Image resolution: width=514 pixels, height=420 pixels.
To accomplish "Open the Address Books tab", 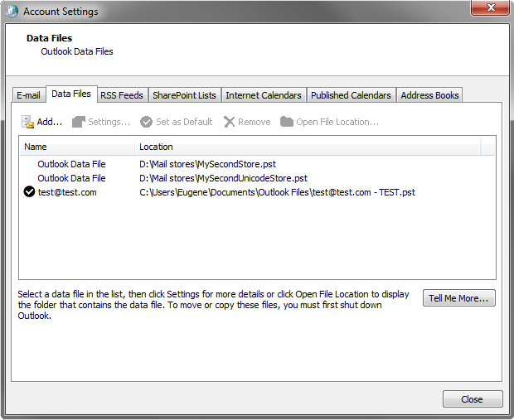I will (x=429, y=95).
